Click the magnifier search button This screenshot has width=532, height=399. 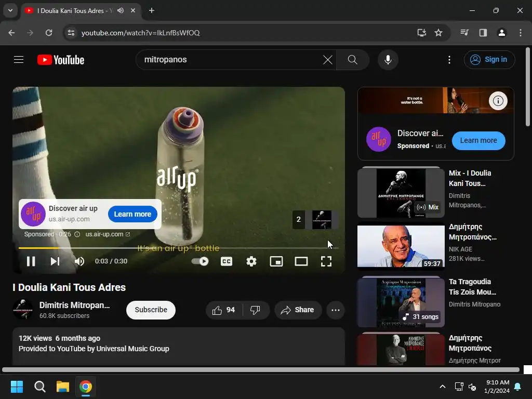click(x=353, y=60)
